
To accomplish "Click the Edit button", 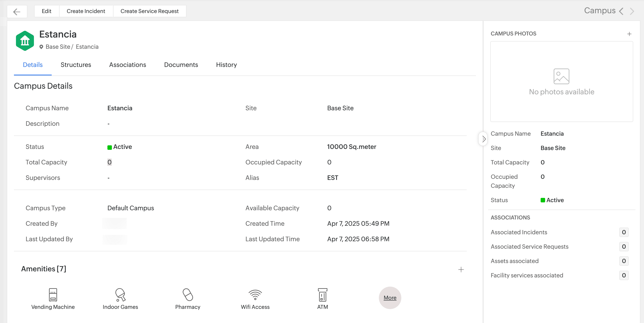I will pos(47,11).
